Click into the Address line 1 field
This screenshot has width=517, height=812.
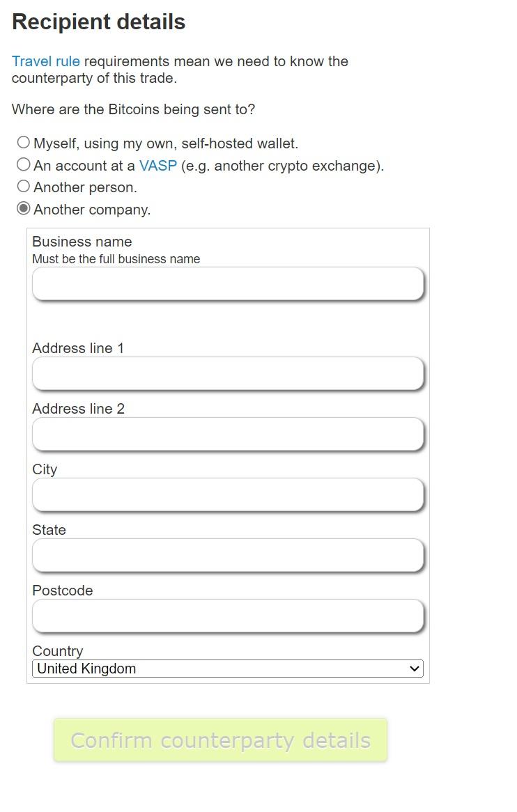pos(227,374)
